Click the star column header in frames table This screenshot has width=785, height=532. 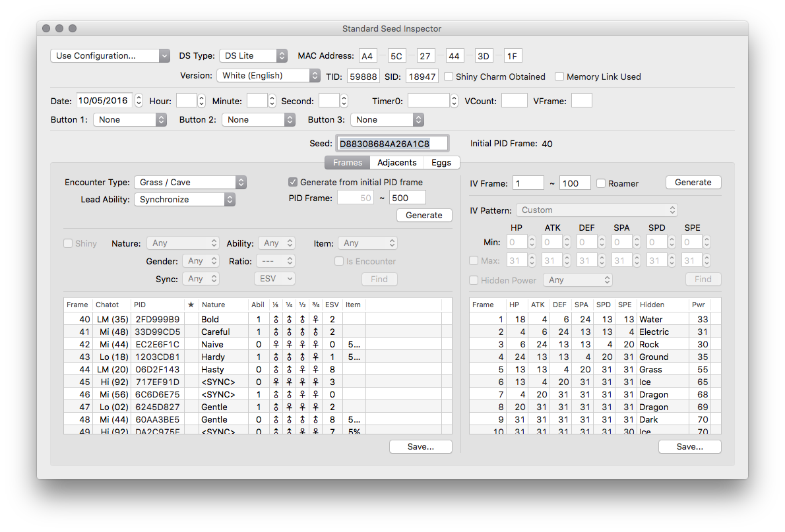point(191,305)
